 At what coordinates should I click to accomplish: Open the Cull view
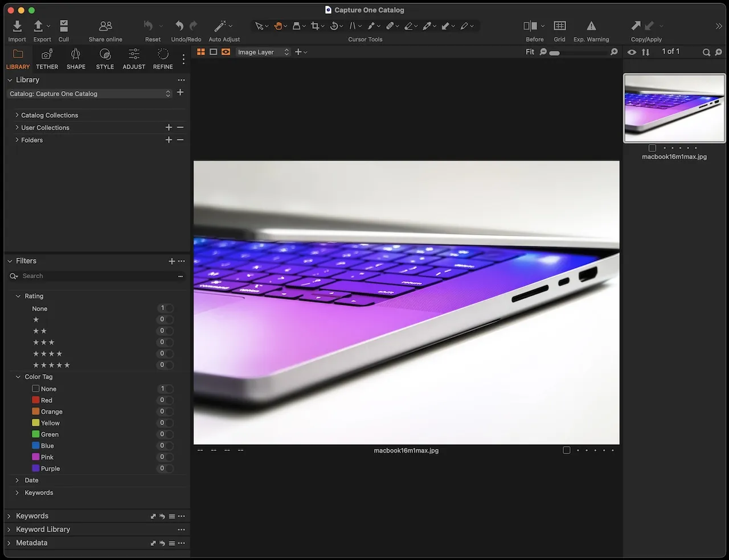click(x=63, y=26)
